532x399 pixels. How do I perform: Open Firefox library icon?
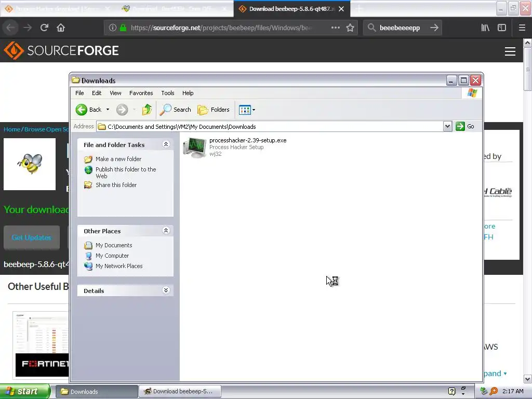tap(485, 28)
